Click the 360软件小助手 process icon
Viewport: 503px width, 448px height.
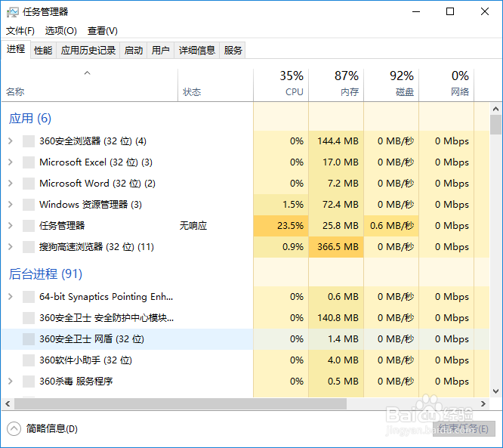click(29, 360)
